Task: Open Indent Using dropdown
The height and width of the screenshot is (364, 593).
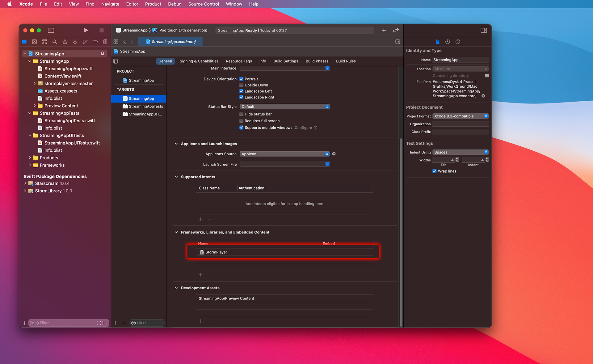Action: 461,152
